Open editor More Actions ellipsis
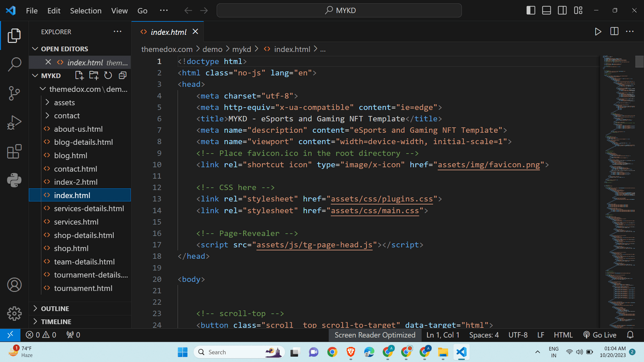 tap(630, 31)
